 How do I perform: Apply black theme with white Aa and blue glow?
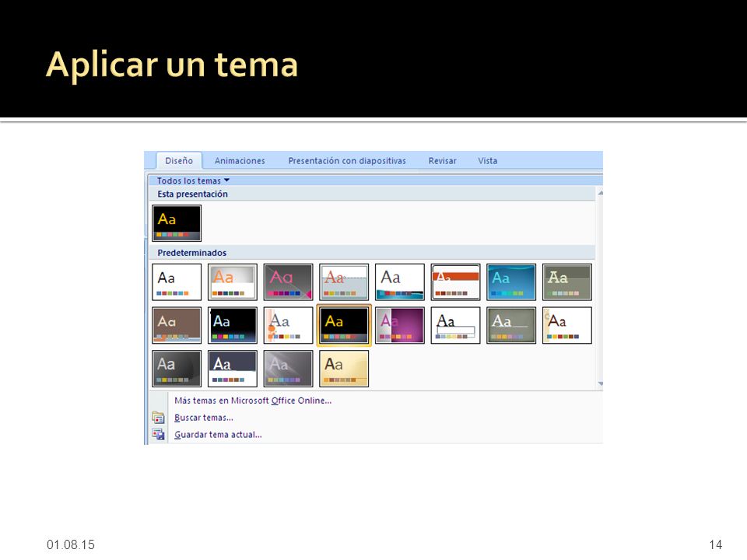tap(233, 325)
